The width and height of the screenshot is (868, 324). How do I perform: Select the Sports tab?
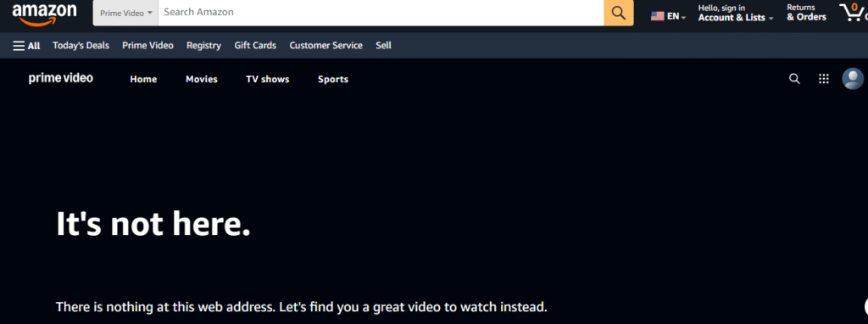[x=332, y=79]
